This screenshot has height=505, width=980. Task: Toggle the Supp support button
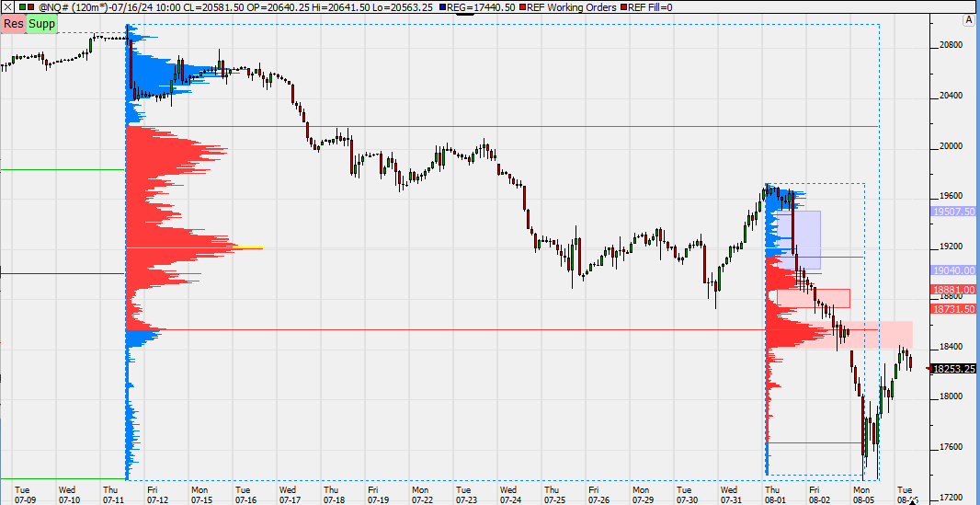(41, 24)
